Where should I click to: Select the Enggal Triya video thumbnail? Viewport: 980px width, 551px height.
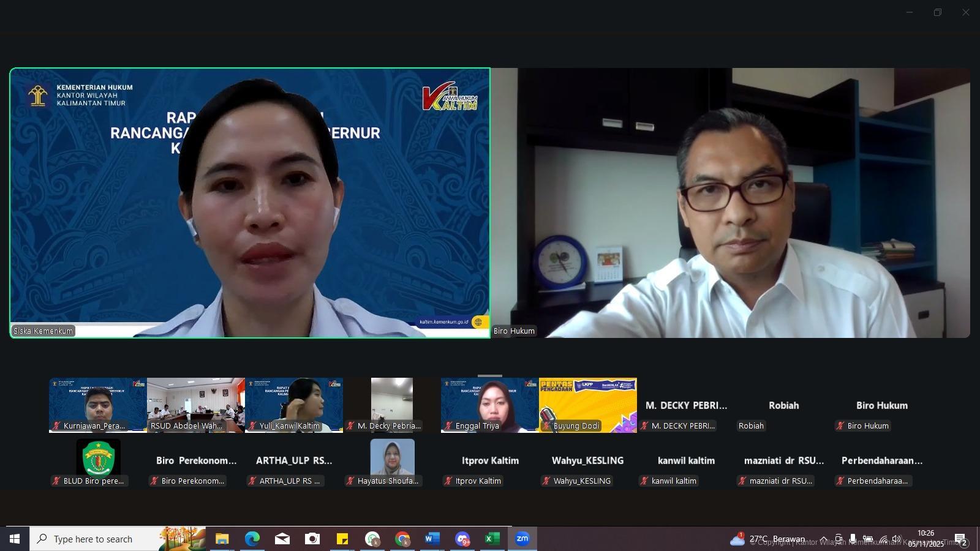(x=489, y=404)
